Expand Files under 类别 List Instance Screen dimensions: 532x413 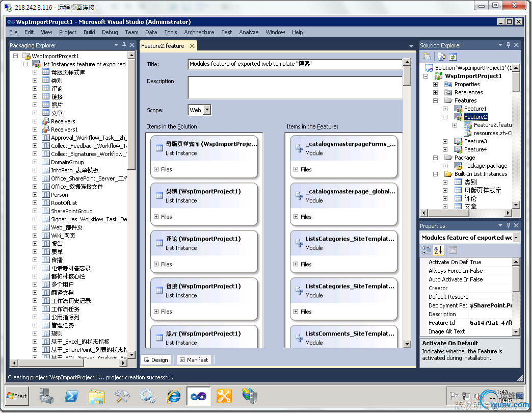click(x=156, y=217)
